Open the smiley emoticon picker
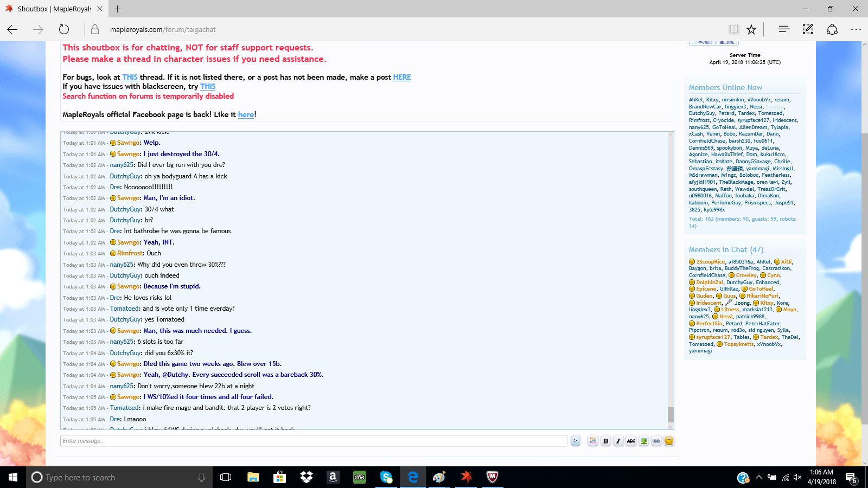The width and height of the screenshot is (868, 488). click(669, 441)
